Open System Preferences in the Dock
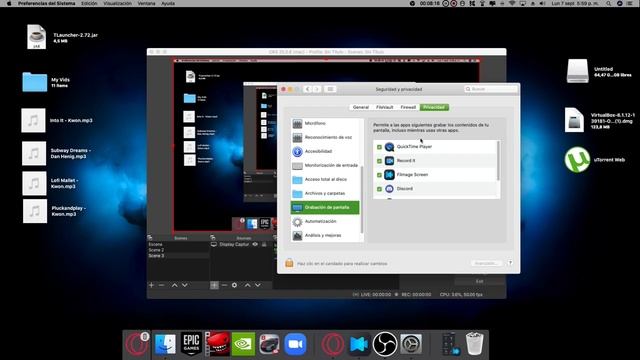 411,344
